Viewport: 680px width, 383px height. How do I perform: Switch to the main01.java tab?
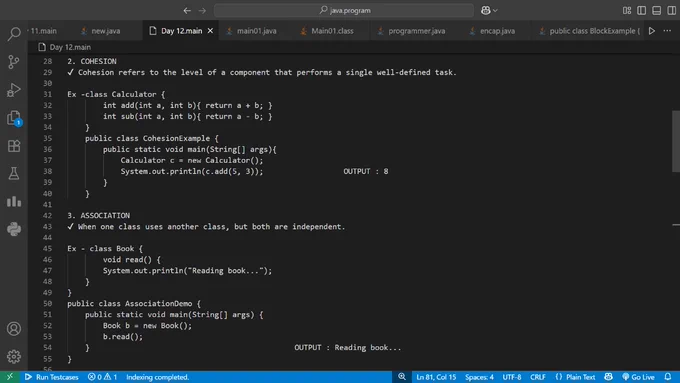point(256,31)
